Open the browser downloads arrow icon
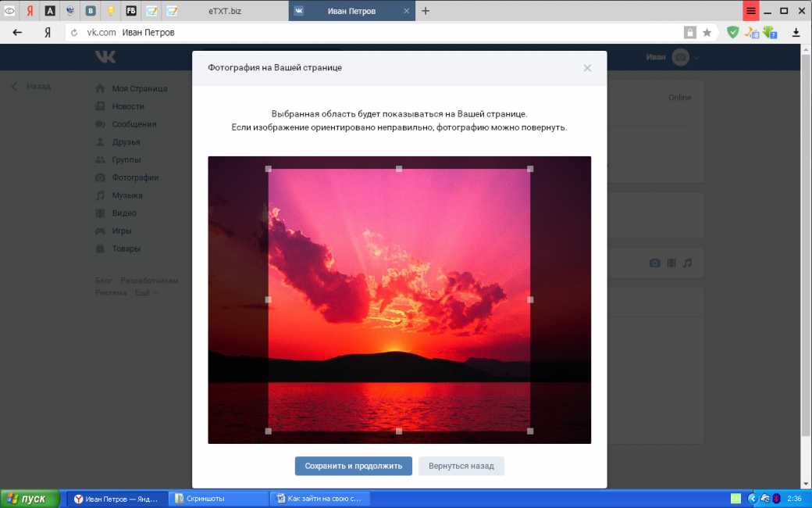812x508 pixels. tap(796, 33)
